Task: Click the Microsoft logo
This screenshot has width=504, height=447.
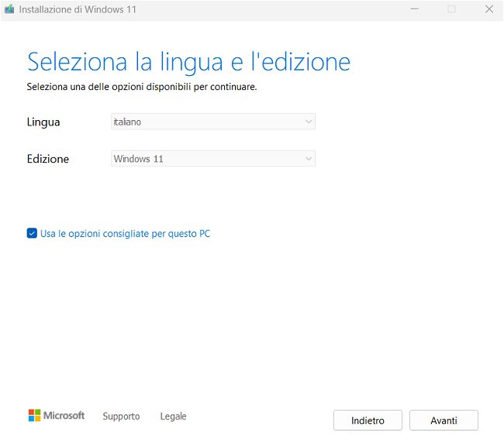Action: pos(57,415)
